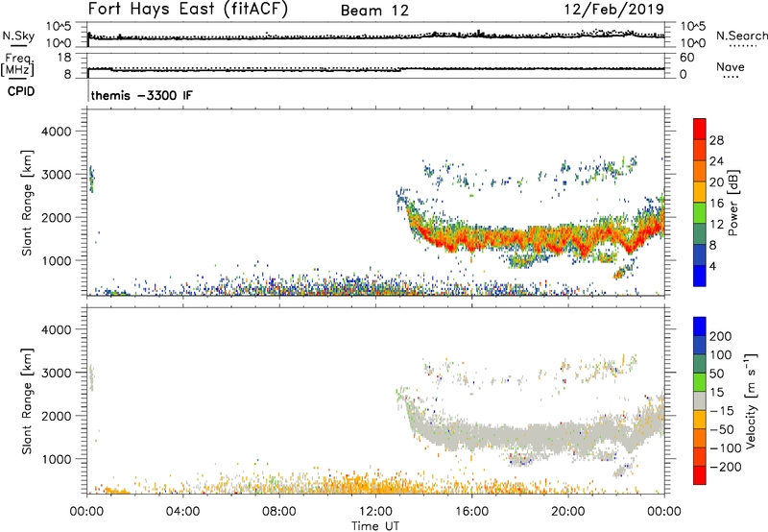Click the "Power [dB]" color bar title
Screen dimensions: 768x532
(x=733, y=203)
